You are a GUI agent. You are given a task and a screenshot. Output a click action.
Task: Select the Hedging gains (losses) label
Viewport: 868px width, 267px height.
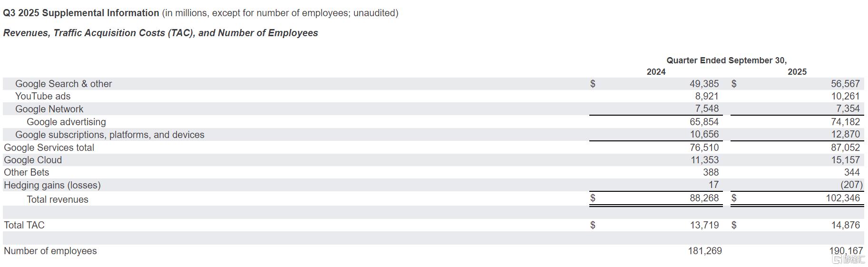click(52, 185)
